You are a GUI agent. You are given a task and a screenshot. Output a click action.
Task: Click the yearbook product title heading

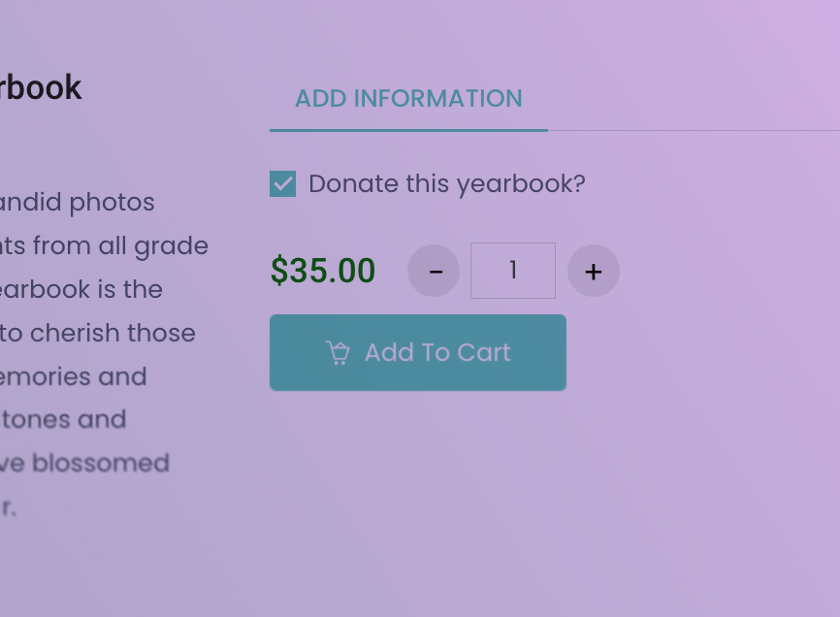[41, 86]
